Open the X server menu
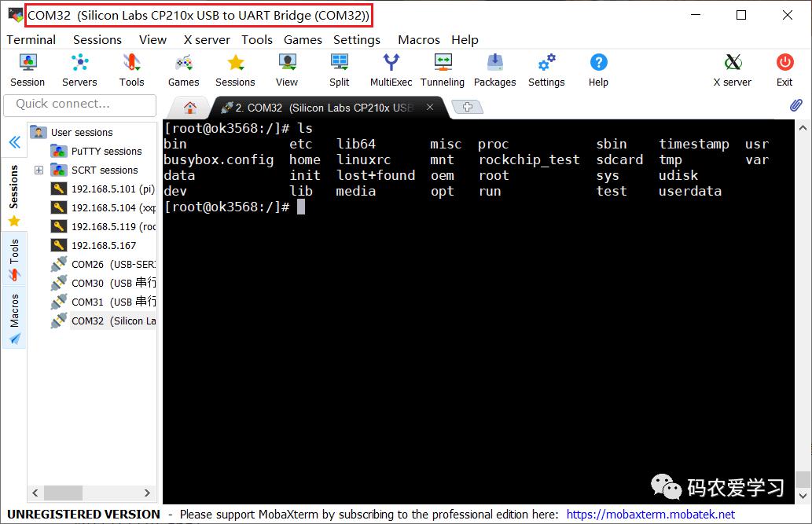This screenshot has width=812, height=524. (x=207, y=40)
